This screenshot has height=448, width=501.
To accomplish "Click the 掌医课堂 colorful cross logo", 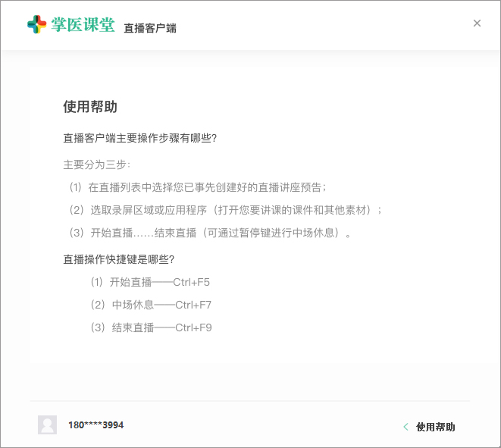I will pyautogui.click(x=36, y=25).
